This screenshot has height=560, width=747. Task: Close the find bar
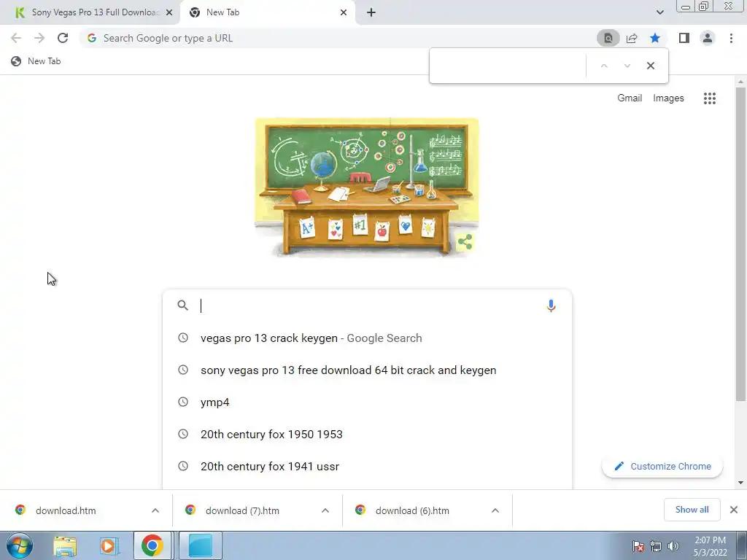650,66
